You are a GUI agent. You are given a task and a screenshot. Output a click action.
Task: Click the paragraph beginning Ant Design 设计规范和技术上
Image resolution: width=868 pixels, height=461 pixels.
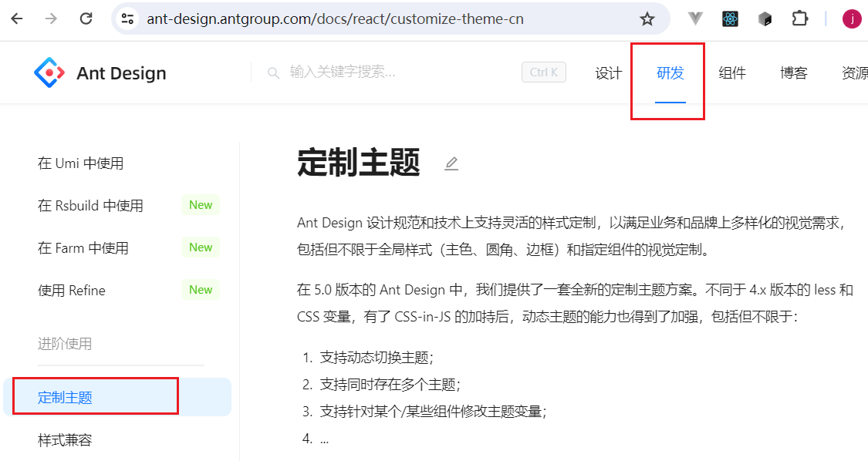coord(572,237)
